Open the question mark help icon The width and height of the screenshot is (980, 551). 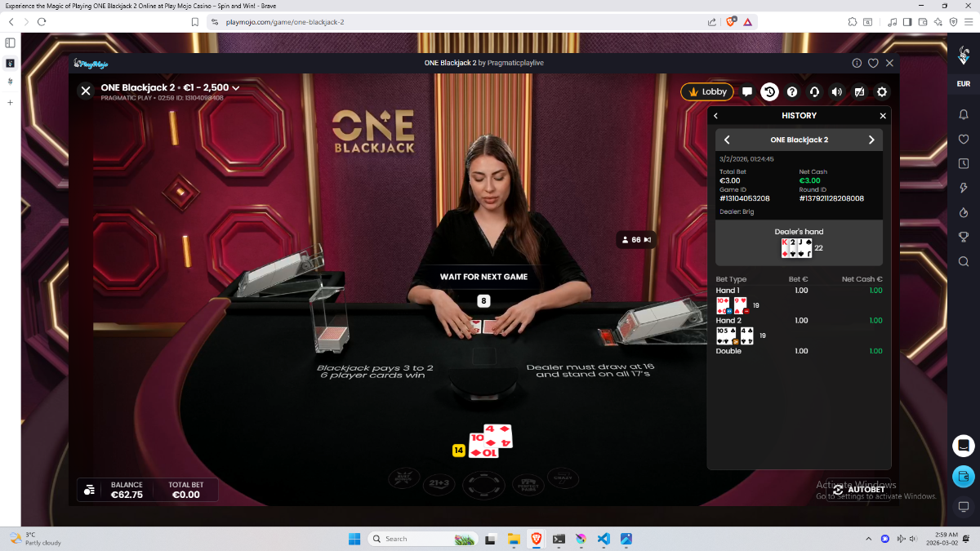point(791,92)
